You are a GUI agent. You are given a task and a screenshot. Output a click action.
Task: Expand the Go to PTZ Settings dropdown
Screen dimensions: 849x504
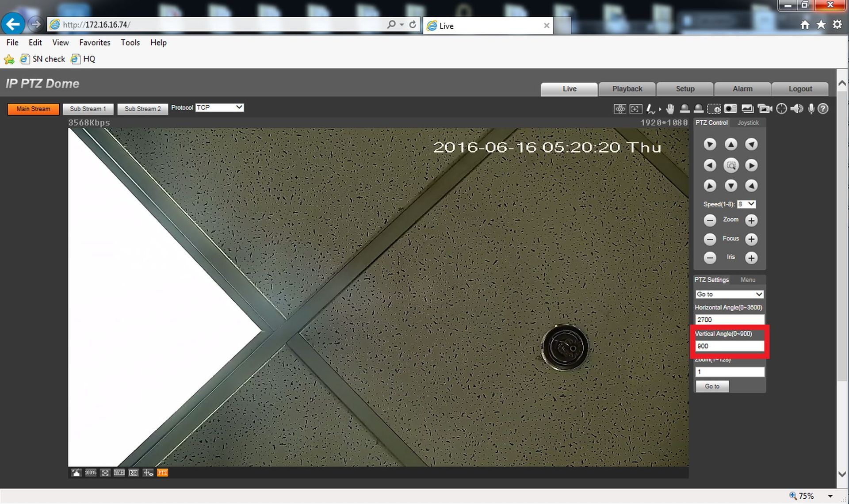[729, 294]
